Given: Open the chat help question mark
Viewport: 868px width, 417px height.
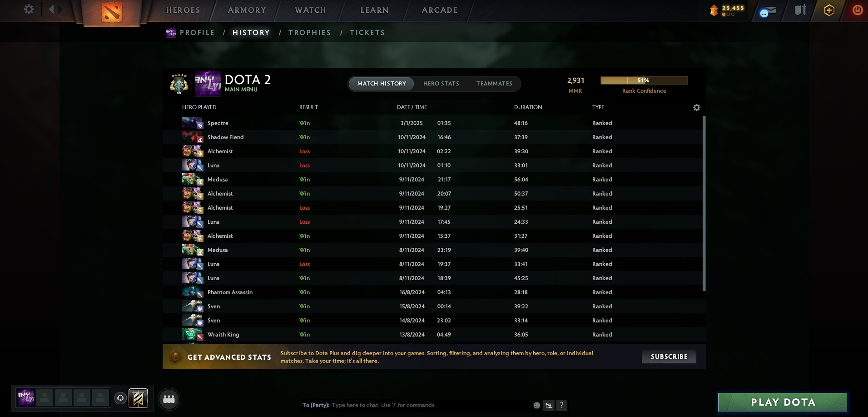Looking at the screenshot, I should [561, 405].
